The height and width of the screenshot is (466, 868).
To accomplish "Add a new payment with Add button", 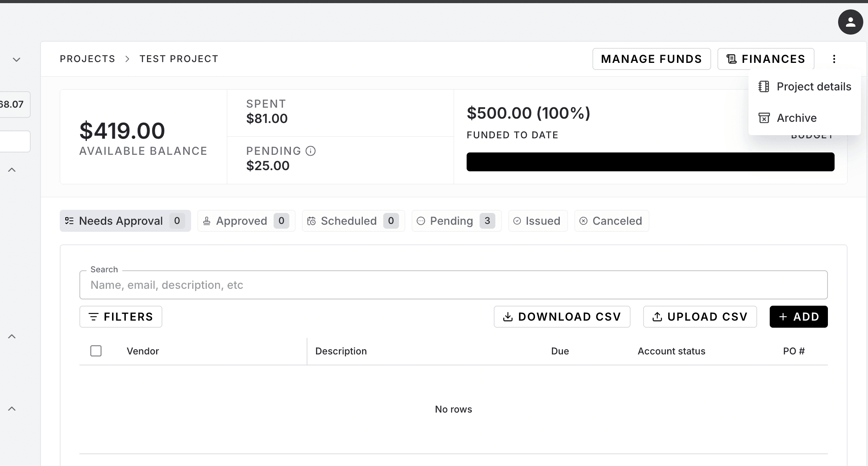I will (x=799, y=317).
